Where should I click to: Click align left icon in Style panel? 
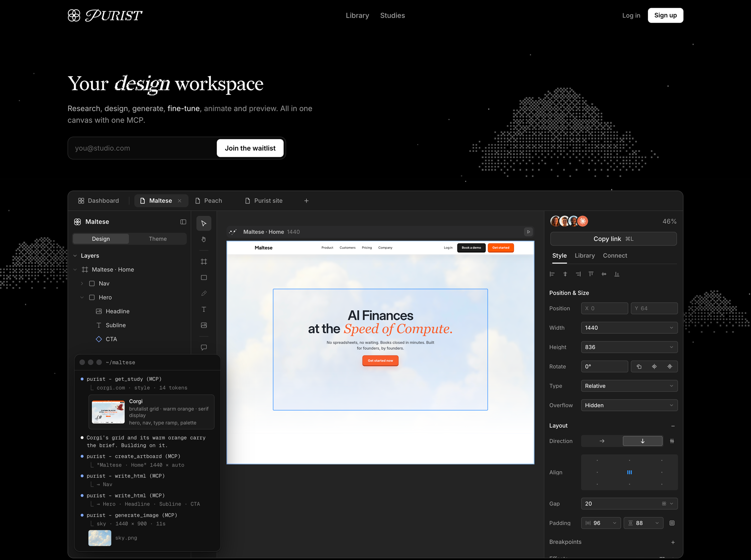tap(552, 274)
